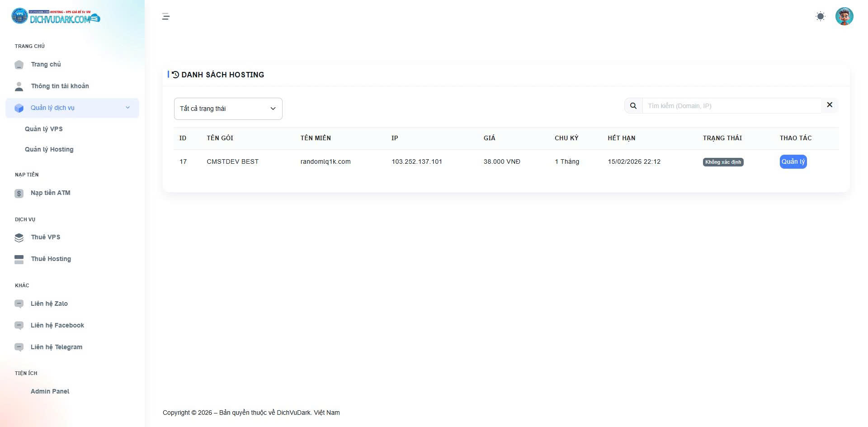Collapse the sidebar with hamburger icon
The image size is (868, 427).
166,17
